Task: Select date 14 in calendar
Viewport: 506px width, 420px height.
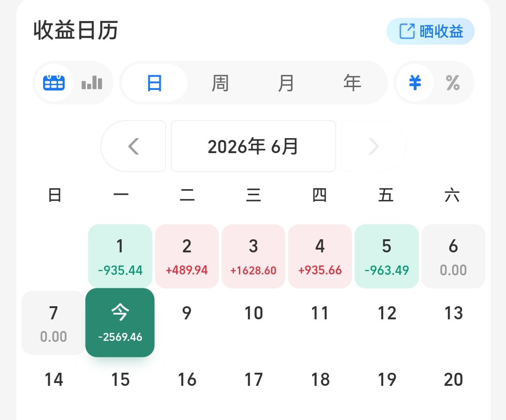Action: click(53, 380)
